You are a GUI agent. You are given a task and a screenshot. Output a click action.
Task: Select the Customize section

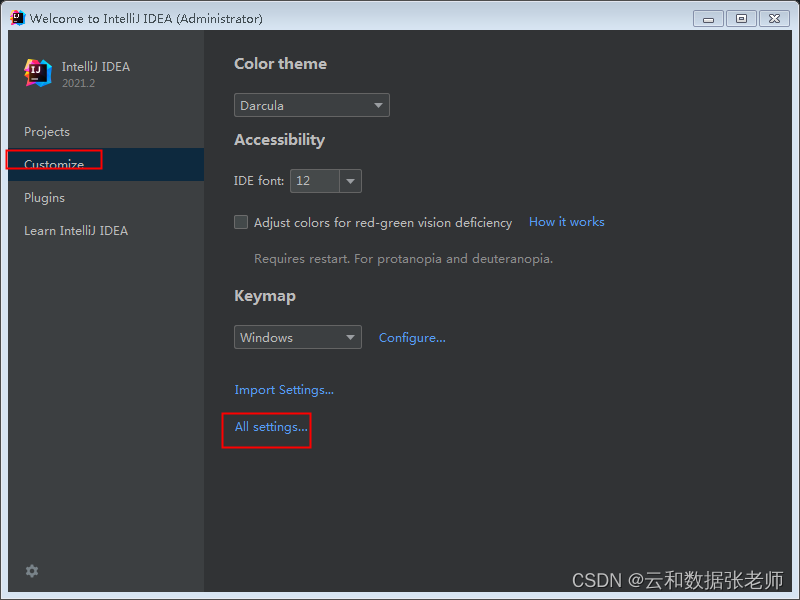[x=106, y=164]
